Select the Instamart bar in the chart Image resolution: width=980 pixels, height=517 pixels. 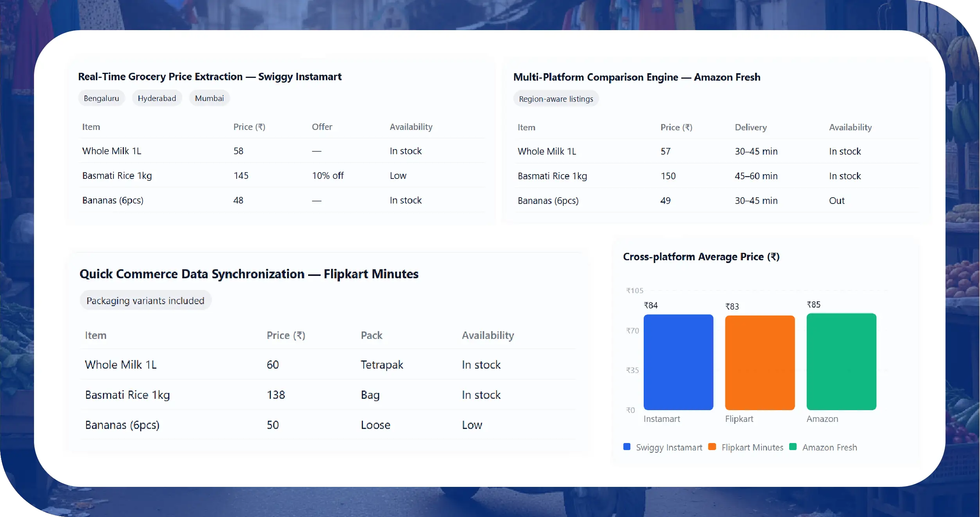pyautogui.click(x=678, y=362)
